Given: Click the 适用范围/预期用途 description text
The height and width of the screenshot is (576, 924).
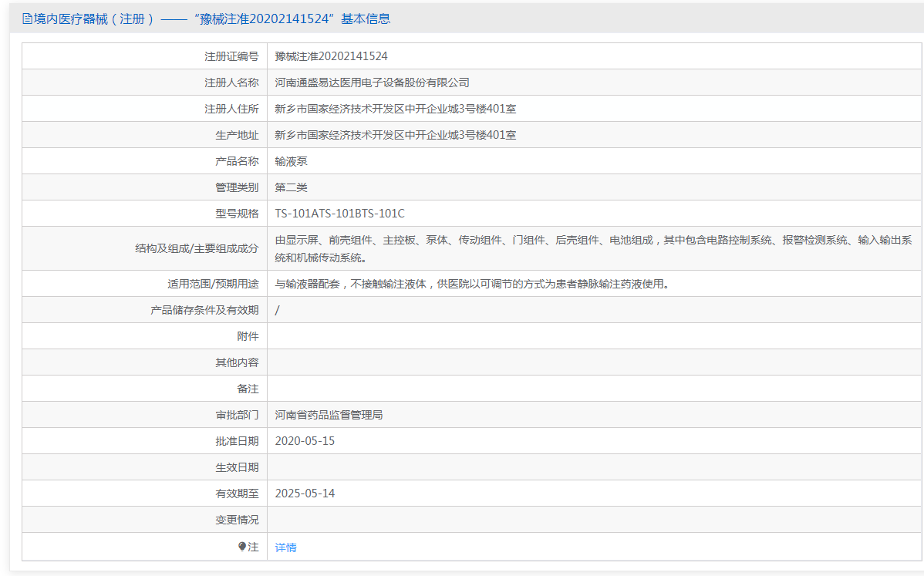Looking at the screenshot, I should tap(472, 284).
